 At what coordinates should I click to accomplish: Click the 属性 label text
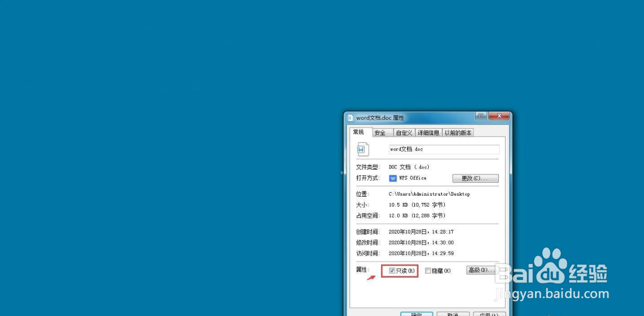point(361,270)
